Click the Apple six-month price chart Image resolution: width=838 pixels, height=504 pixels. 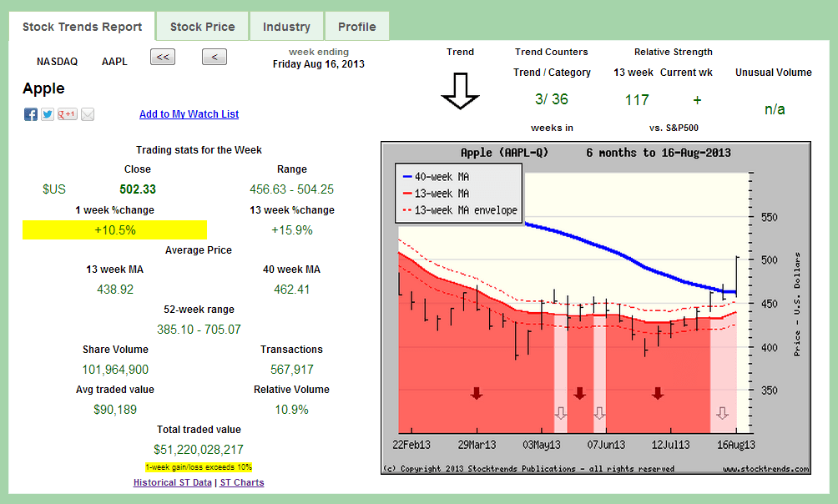click(x=596, y=308)
